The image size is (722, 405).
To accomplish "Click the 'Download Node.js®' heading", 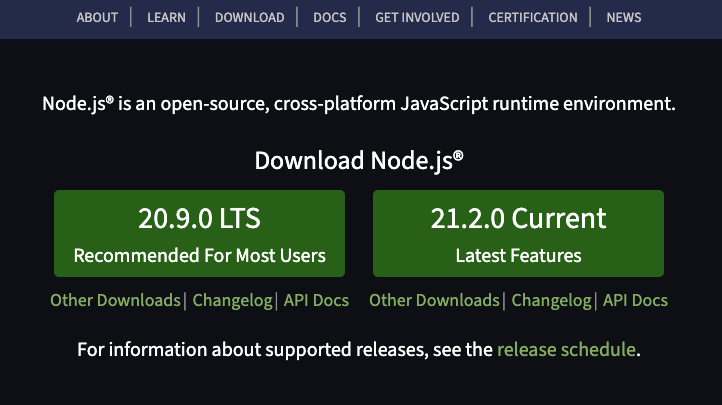I will [x=359, y=161].
